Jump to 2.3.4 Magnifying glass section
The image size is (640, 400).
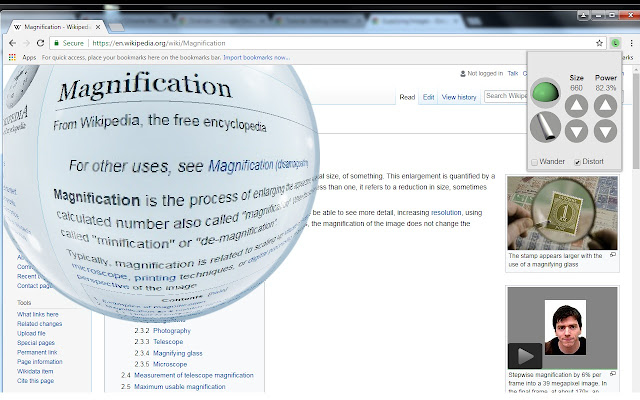click(168, 353)
